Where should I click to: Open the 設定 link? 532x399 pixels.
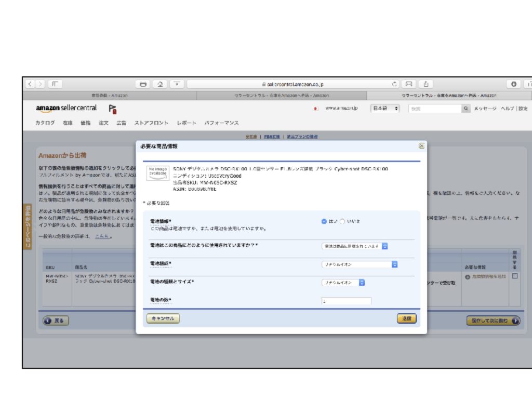[x=523, y=109]
